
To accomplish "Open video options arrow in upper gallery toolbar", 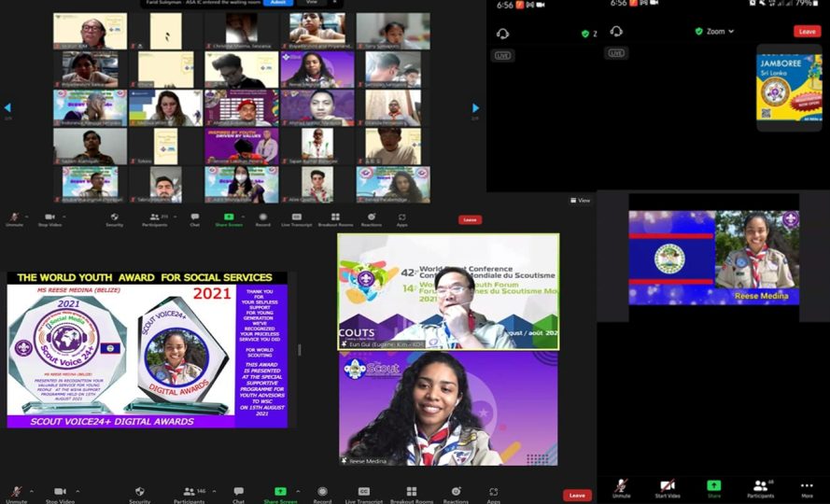I will [x=64, y=217].
